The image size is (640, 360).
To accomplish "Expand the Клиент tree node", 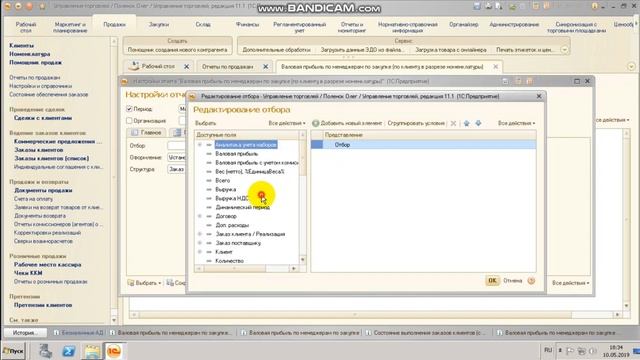I will pyautogui.click(x=200, y=252).
